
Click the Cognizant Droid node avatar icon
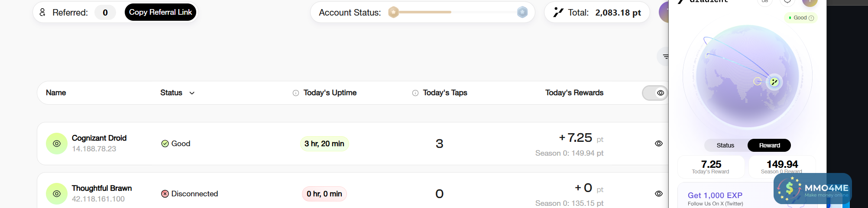57,144
